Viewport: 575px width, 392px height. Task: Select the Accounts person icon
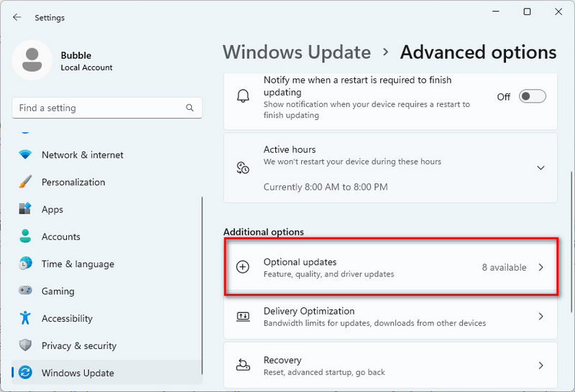[25, 236]
